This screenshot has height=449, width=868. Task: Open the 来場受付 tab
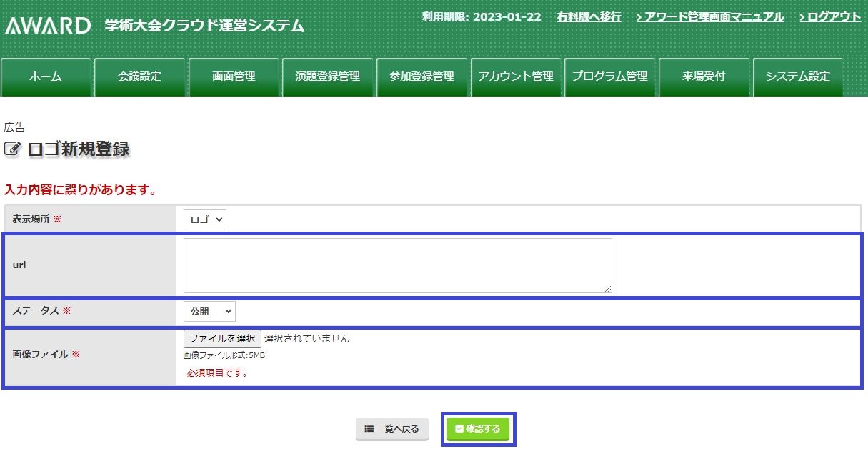(704, 77)
